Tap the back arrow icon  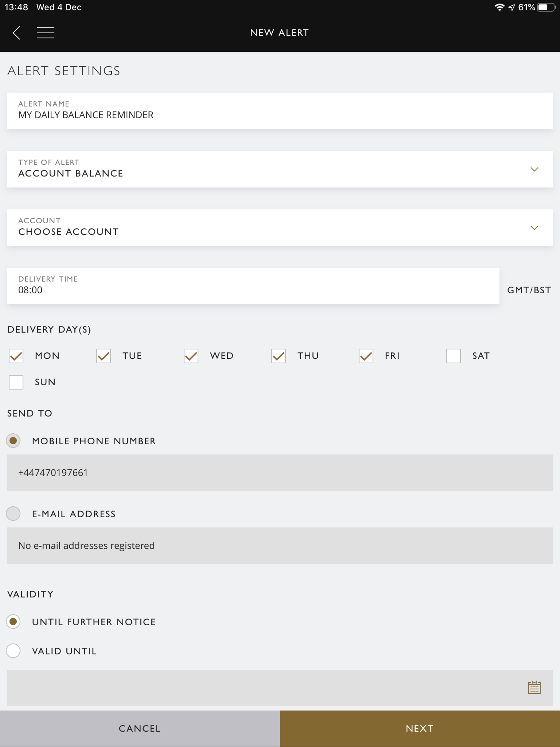pos(16,33)
